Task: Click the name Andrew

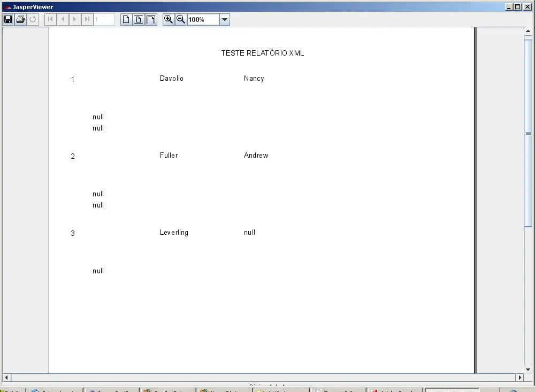Action: click(x=256, y=155)
